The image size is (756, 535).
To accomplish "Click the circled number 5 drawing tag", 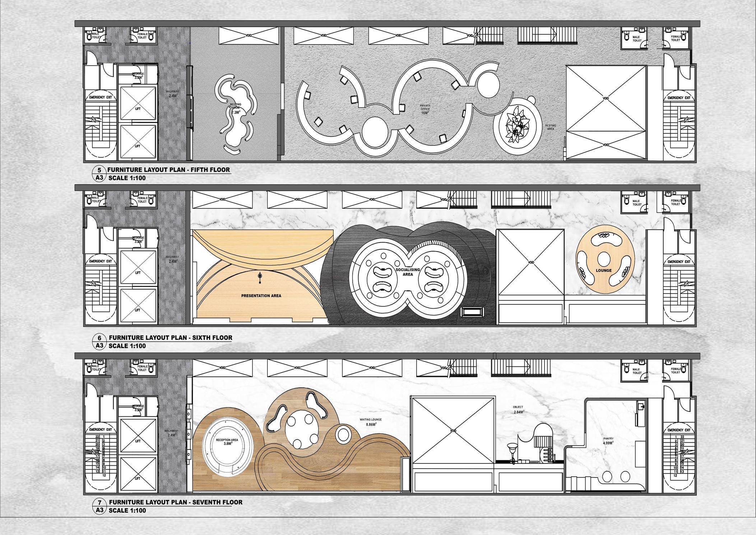I will [99, 170].
